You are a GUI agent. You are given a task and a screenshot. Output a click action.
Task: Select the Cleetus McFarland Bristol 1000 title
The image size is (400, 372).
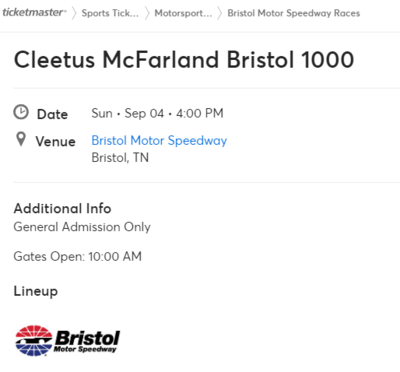click(184, 60)
